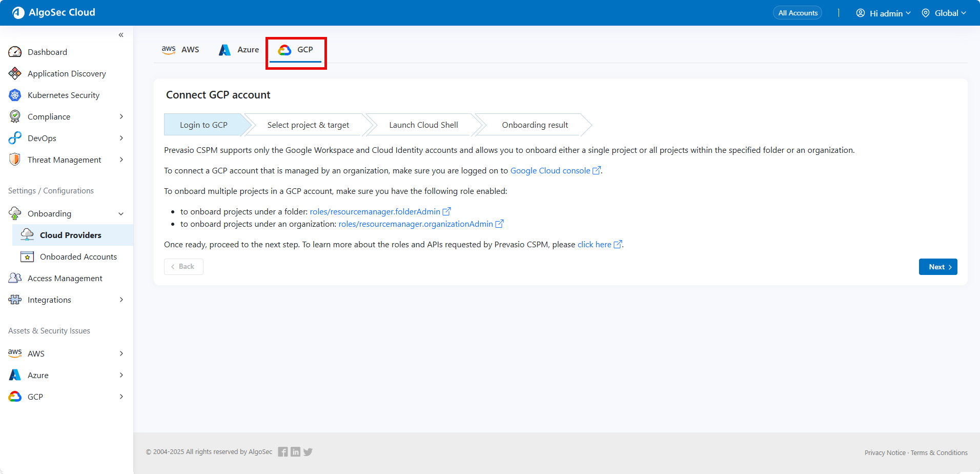The image size is (980, 474).
Task: Open AlgoSec LinkedIn icon in footer
Action: tap(295, 452)
